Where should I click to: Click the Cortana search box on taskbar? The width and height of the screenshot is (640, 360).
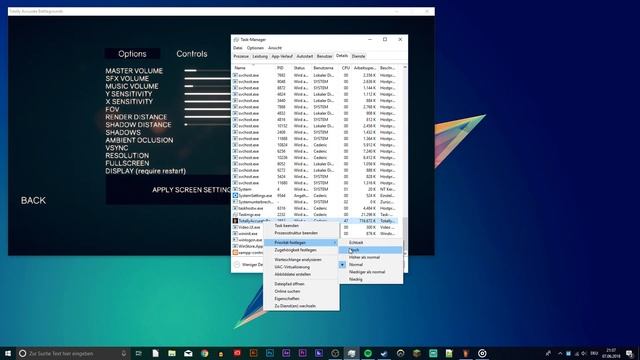pyautogui.click(x=73, y=353)
